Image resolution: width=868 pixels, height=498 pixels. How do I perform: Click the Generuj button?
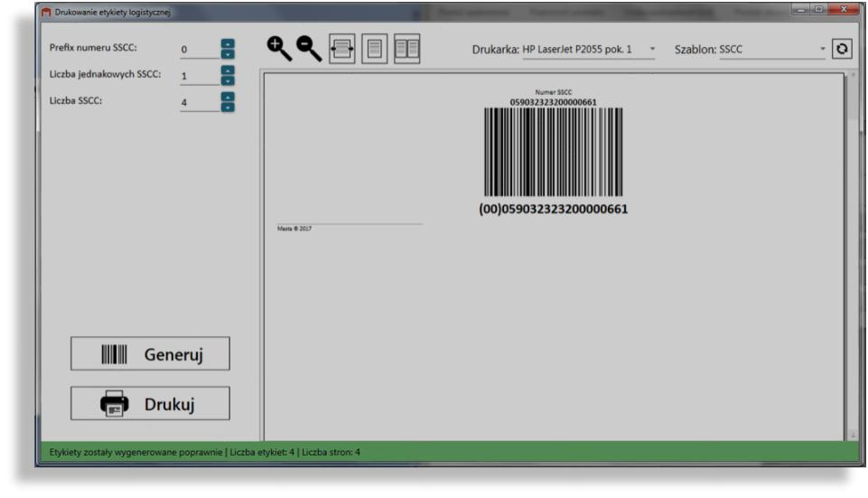[x=150, y=353]
